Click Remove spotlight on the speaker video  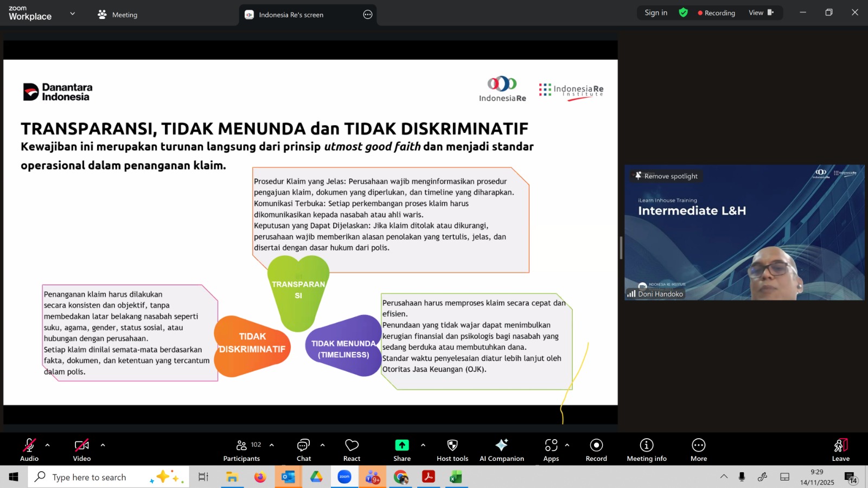click(666, 176)
